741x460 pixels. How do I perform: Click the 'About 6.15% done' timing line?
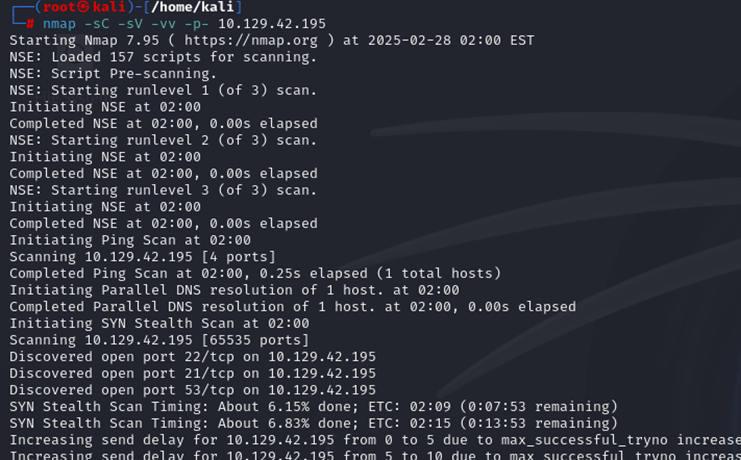coord(313,407)
